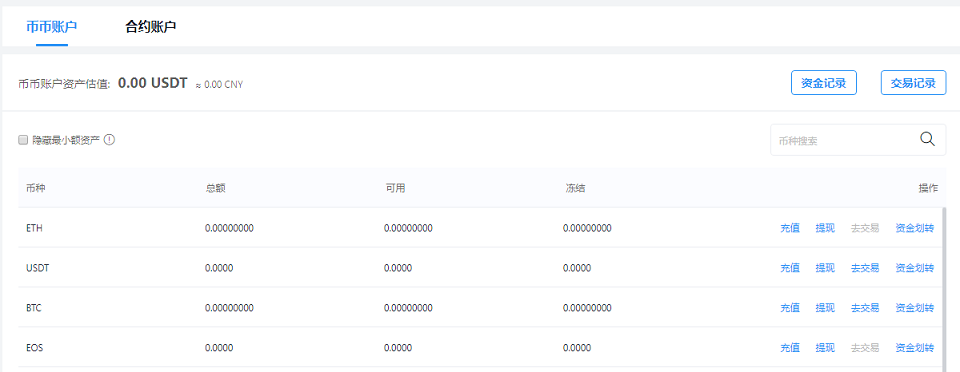Click the 币币账户资产估值 label
Screen dimensions: 960x372
click(x=64, y=84)
